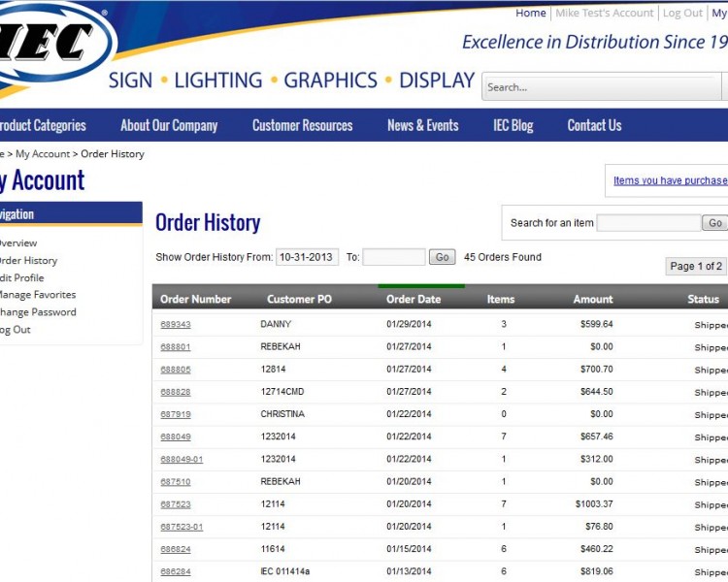Click amount $819.06
Screen dimensions: 728x582
[x=597, y=571]
